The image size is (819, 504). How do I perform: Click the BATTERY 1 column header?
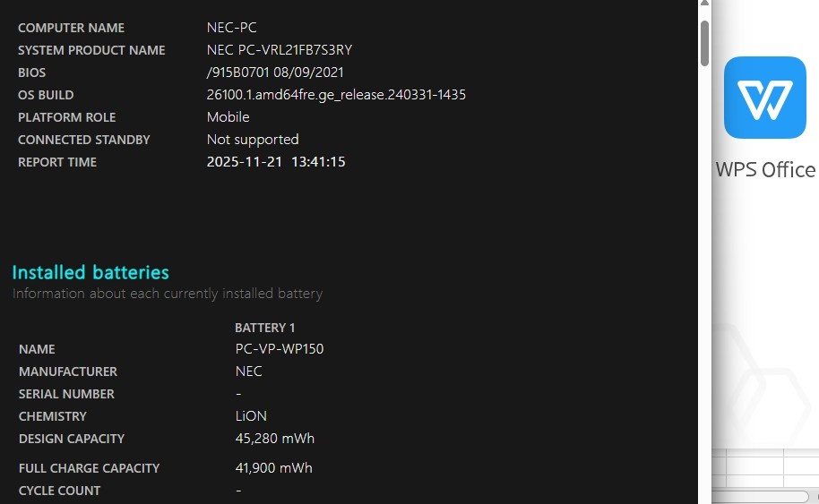pyautogui.click(x=264, y=328)
